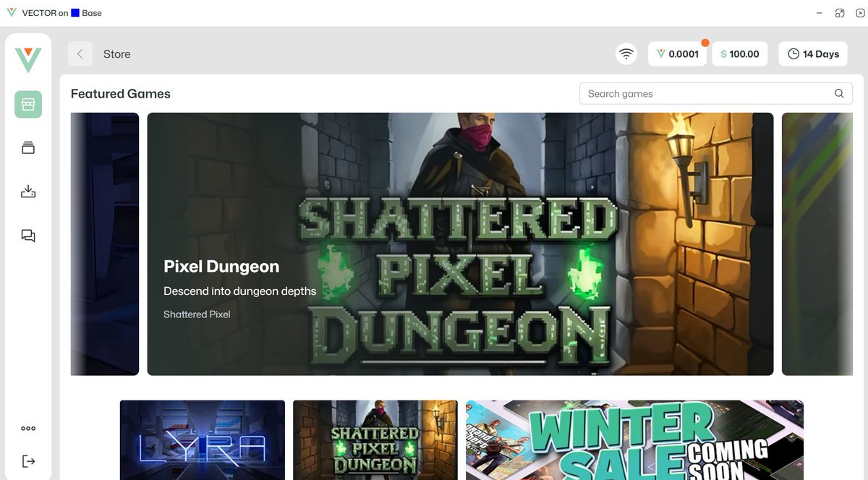Image resolution: width=868 pixels, height=480 pixels.
Task: Open the Pixel Dungeon featured banner
Action: click(x=460, y=244)
